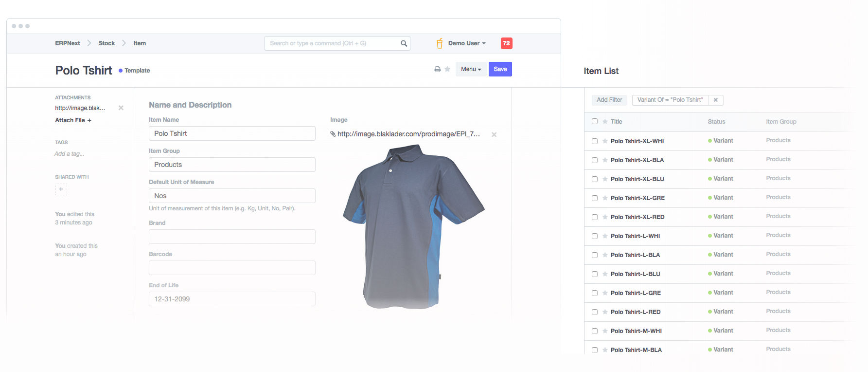This screenshot has height=372, width=868.
Task: Check the Polo Tshirt-XL-RED row checkbox
Action: click(595, 217)
